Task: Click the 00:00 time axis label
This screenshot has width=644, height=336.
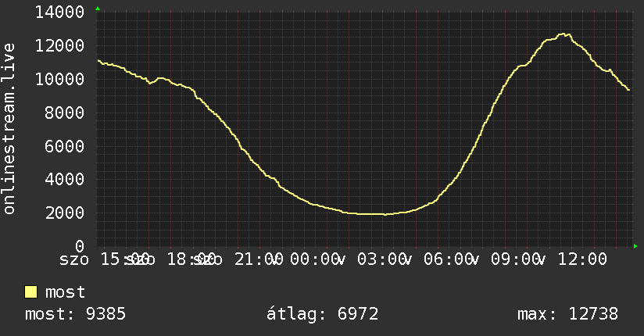Action: pos(315,259)
